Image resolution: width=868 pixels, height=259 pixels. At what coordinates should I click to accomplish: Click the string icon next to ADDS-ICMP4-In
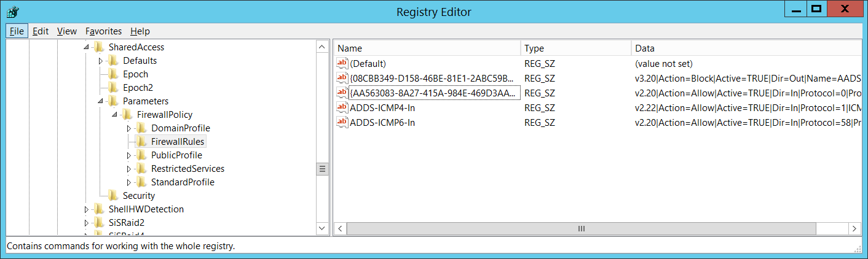[342, 107]
